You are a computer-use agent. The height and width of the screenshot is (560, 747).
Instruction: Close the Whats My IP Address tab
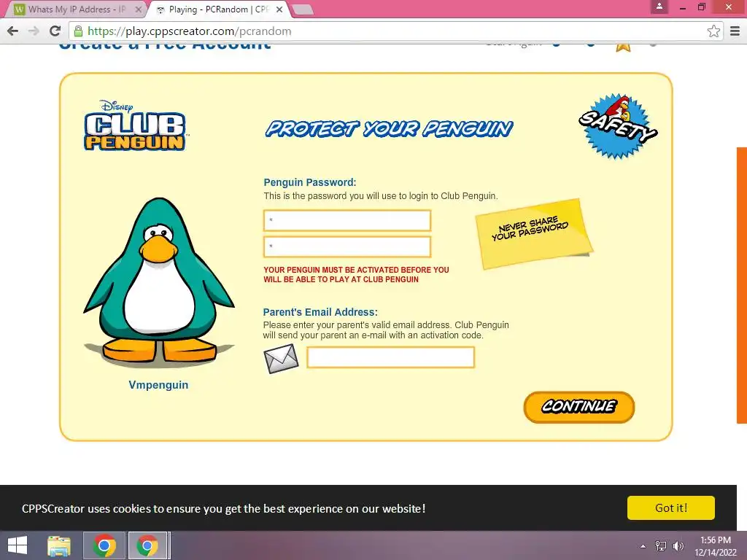click(x=138, y=9)
